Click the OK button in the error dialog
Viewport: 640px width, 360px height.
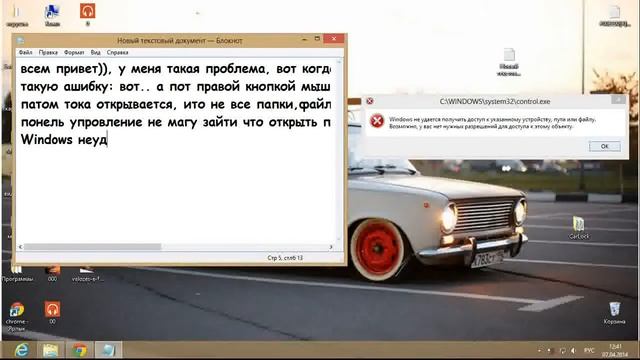pos(604,146)
